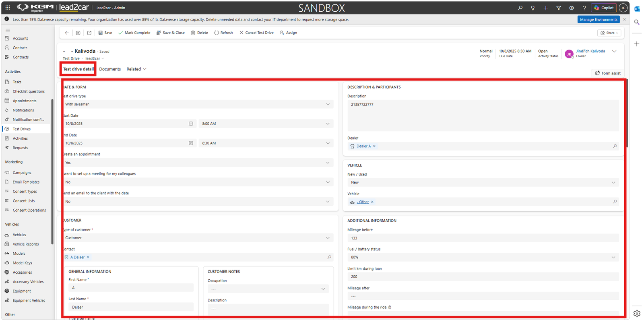Click the search magnifier in the header
This screenshot has width=644, height=320.
520,8
